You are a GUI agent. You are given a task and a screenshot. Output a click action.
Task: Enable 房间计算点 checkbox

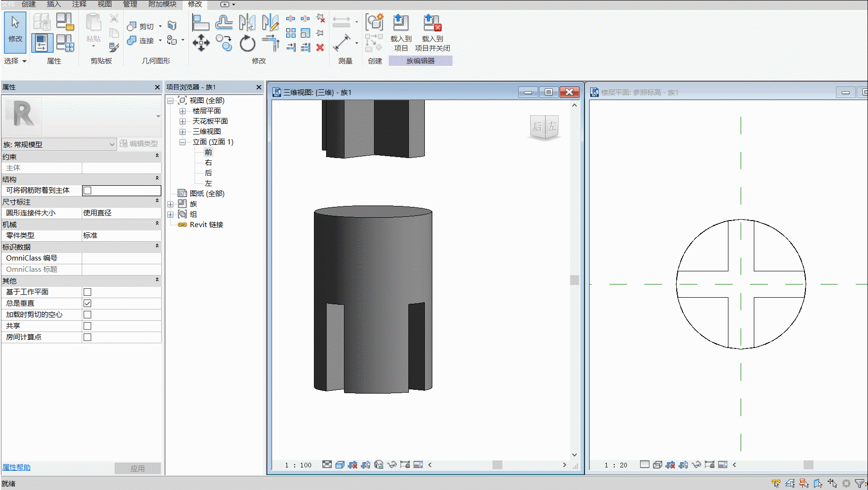pyautogui.click(x=87, y=337)
